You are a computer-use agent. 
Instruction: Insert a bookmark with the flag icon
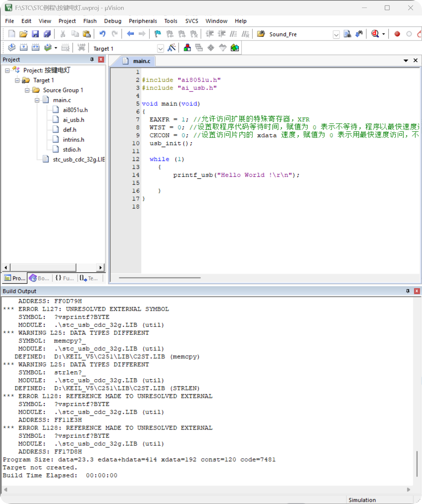click(x=158, y=34)
